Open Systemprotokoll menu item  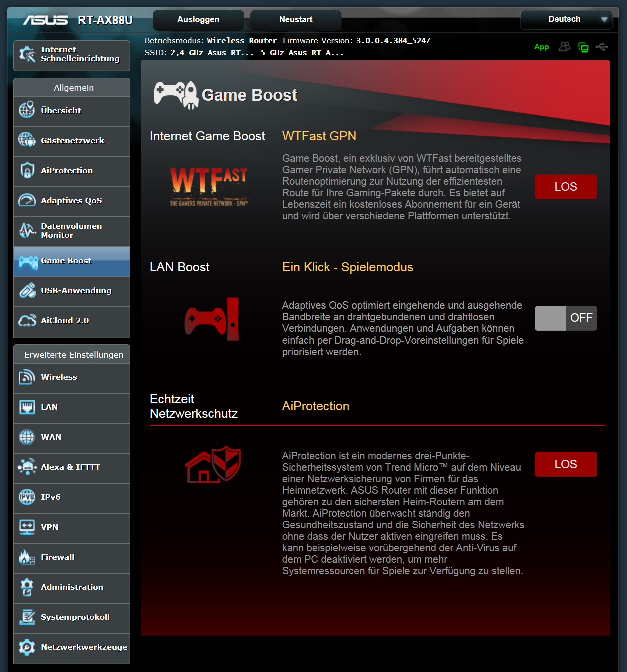[72, 618]
